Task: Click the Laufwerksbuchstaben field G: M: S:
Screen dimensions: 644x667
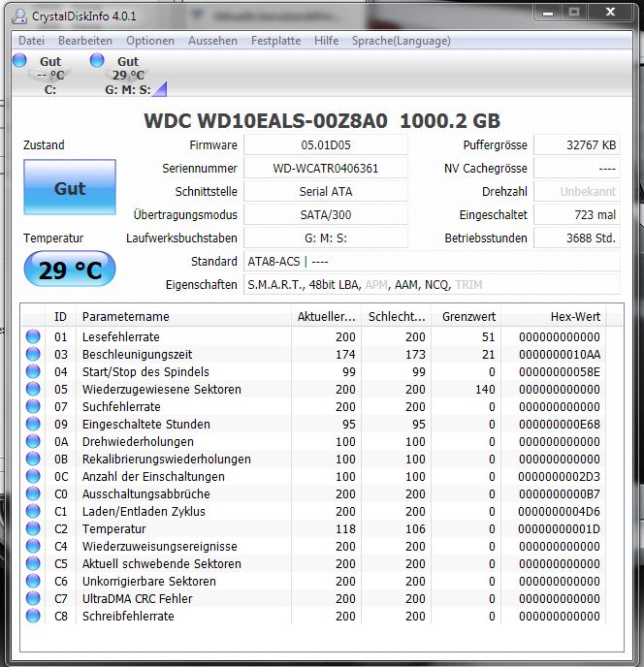Action: click(x=326, y=238)
